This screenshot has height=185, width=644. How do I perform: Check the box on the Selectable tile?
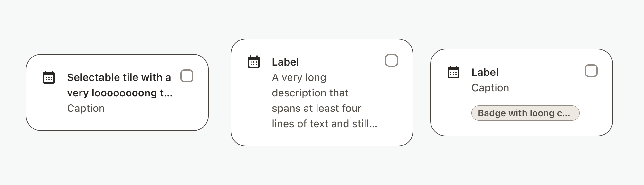point(187,76)
